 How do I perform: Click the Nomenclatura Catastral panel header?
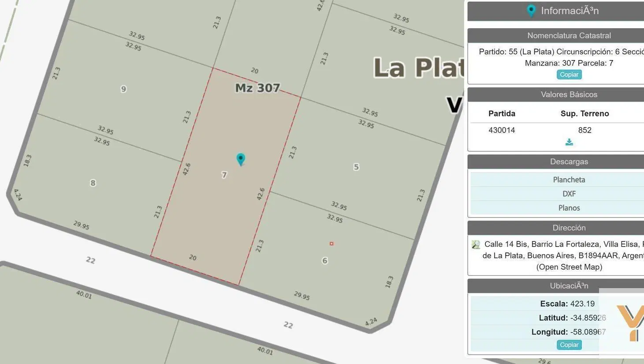pyautogui.click(x=556, y=35)
